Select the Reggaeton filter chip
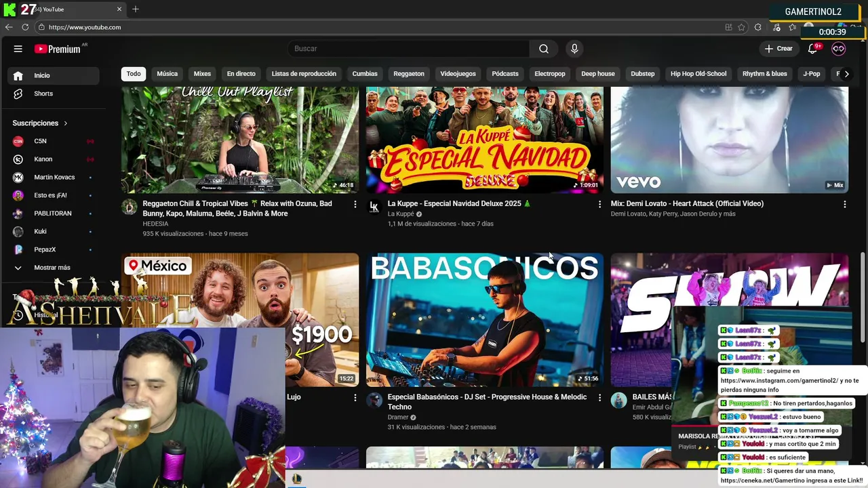The image size is (868, 488). 409,74
